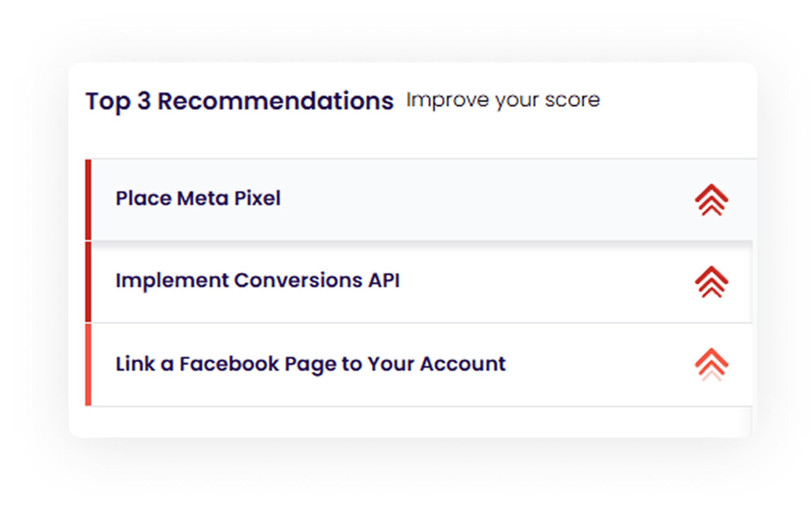The height and width of the screenshot is (512, 812).
Task: Click the triple-chevron icon beside Place Meta Pixel
Action: (711, 200)
